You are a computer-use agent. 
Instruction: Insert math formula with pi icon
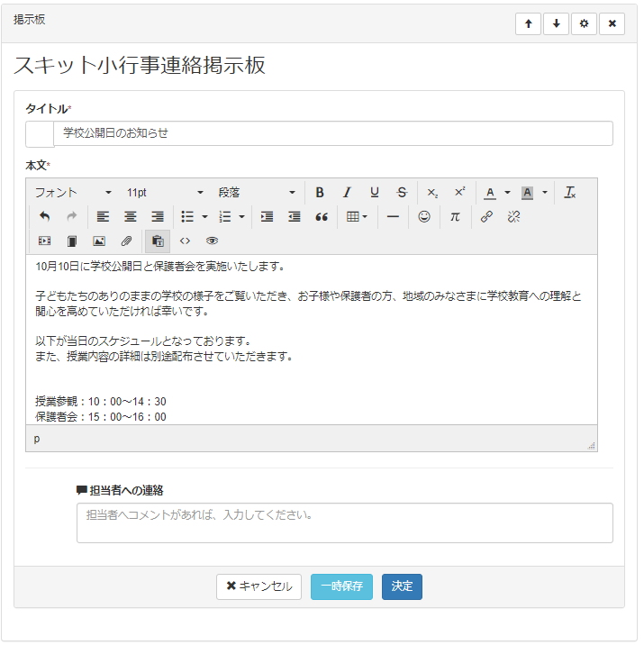[x=455, y=217]
